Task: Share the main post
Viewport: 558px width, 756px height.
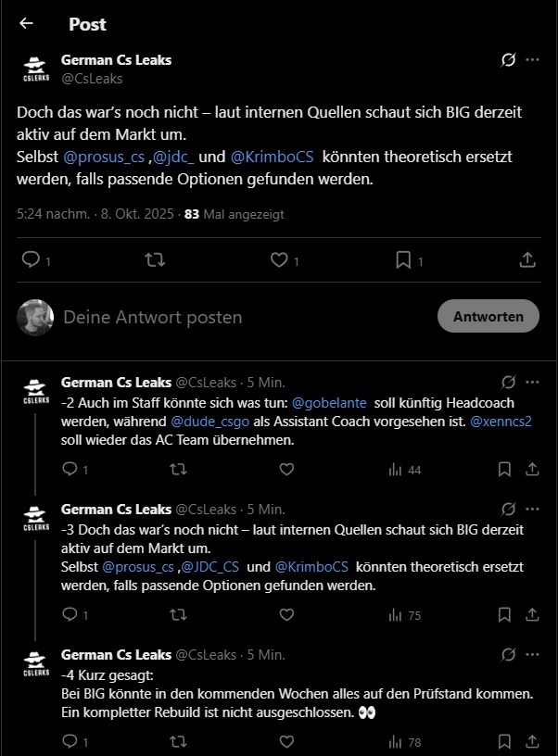Action: tap(527, 260)
